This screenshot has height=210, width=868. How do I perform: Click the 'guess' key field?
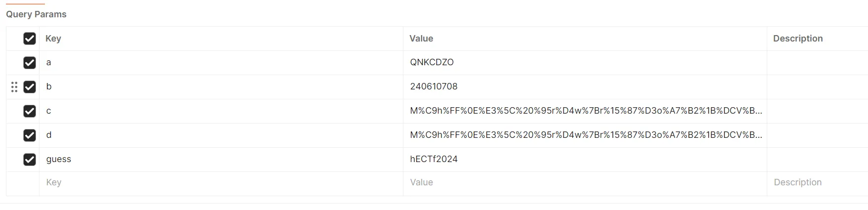point(59,159)
